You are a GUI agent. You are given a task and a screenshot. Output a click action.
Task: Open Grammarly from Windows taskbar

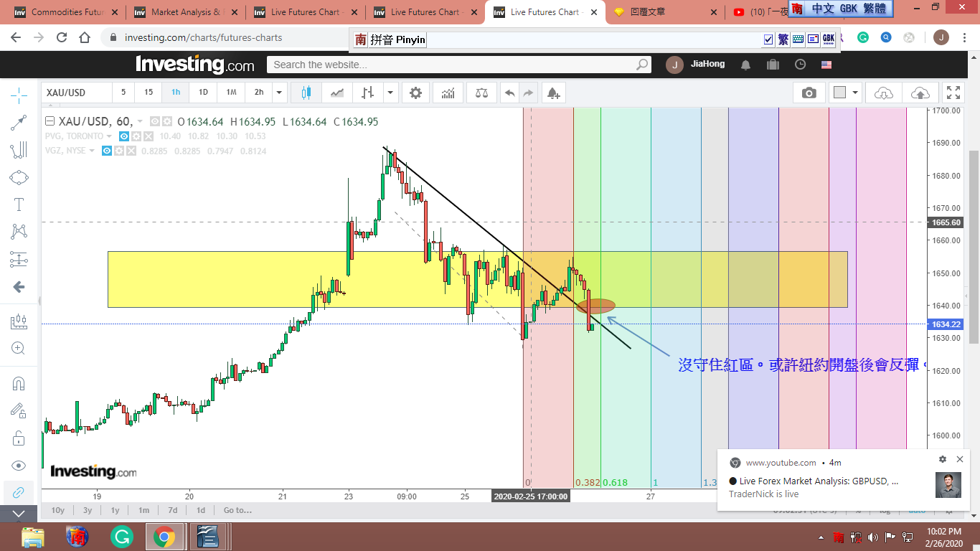(x=122, y=536)
